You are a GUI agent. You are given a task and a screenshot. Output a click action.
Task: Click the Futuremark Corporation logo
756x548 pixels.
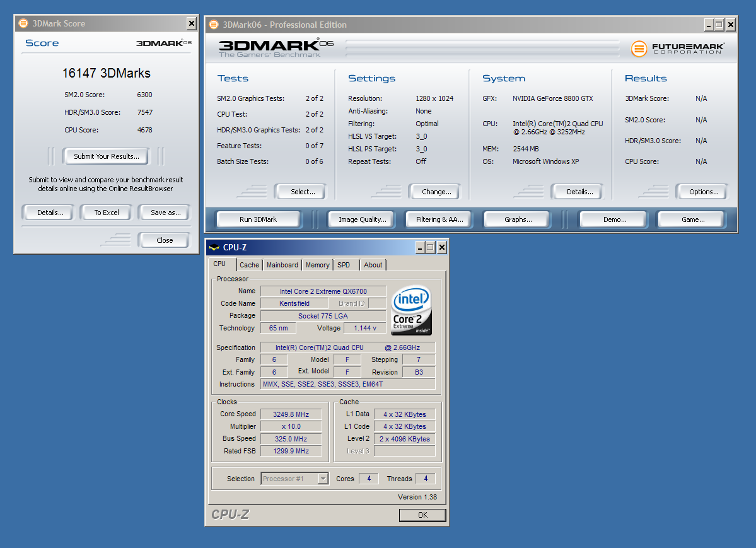tap(677, 48)
